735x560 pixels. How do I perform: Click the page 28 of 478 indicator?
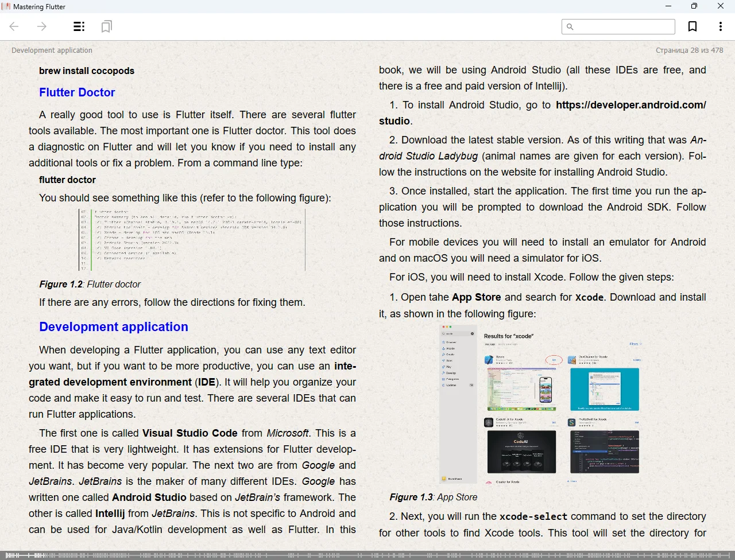689,50
